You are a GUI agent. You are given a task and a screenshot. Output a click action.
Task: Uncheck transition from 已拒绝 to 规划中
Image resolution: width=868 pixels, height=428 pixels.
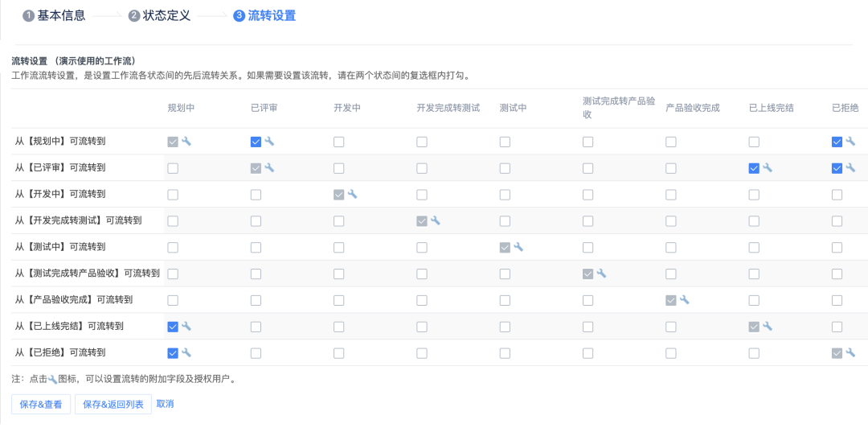(173, 353)
